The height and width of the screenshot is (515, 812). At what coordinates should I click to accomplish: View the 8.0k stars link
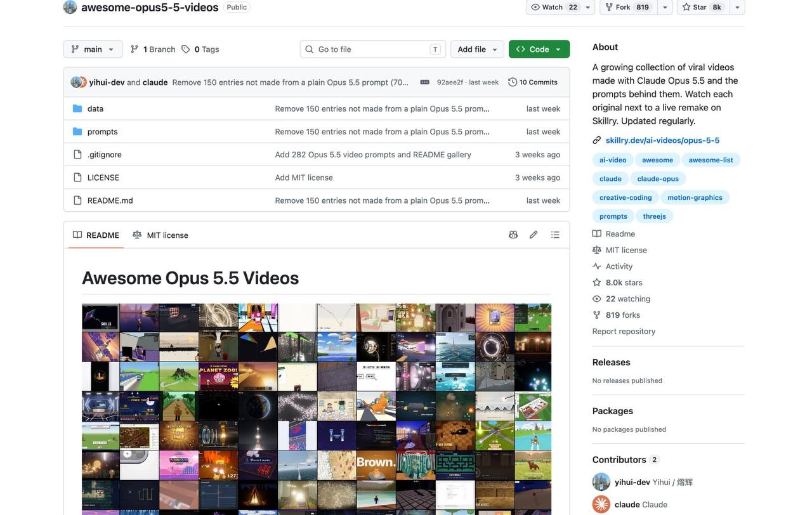point(617,282)
